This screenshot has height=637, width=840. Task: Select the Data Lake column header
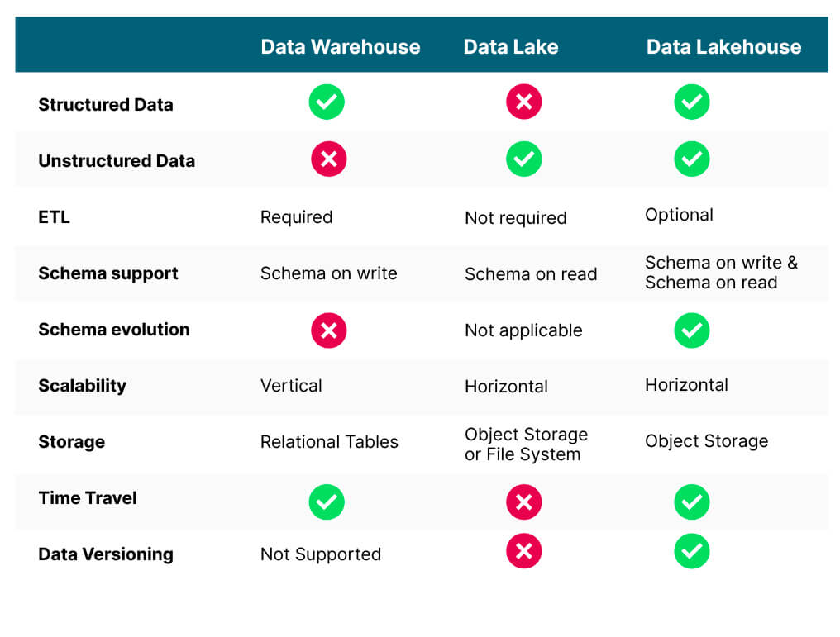coord(510,47)
